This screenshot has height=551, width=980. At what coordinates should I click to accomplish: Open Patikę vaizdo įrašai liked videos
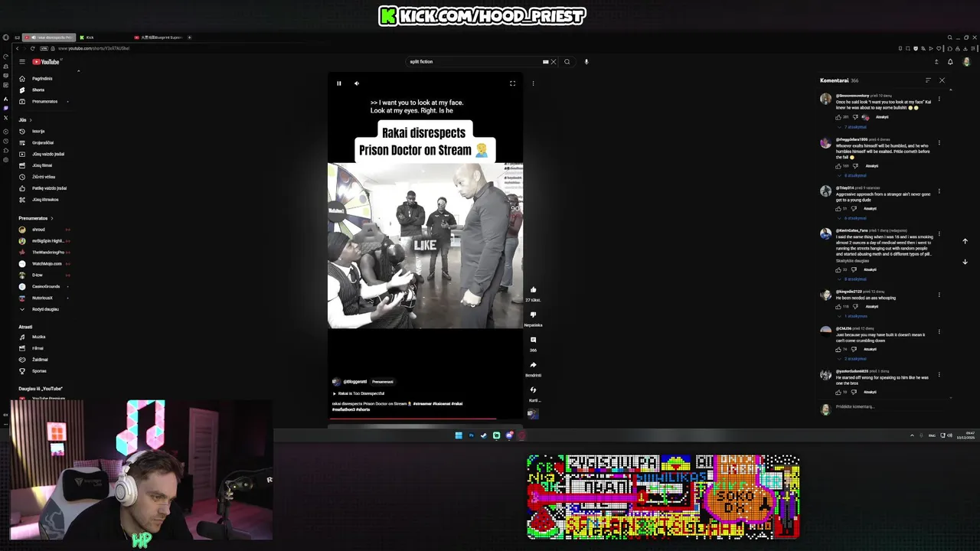click(49, 188)
